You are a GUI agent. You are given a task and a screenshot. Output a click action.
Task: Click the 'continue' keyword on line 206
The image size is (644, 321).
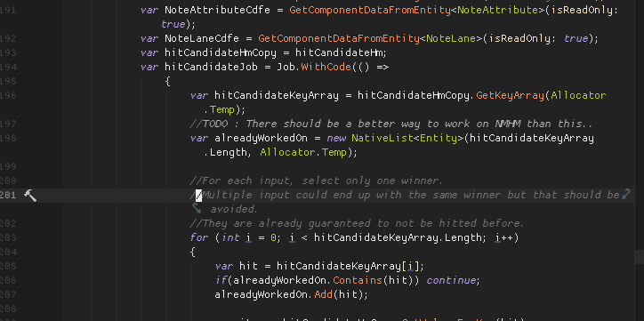click(x=451, y=280)
